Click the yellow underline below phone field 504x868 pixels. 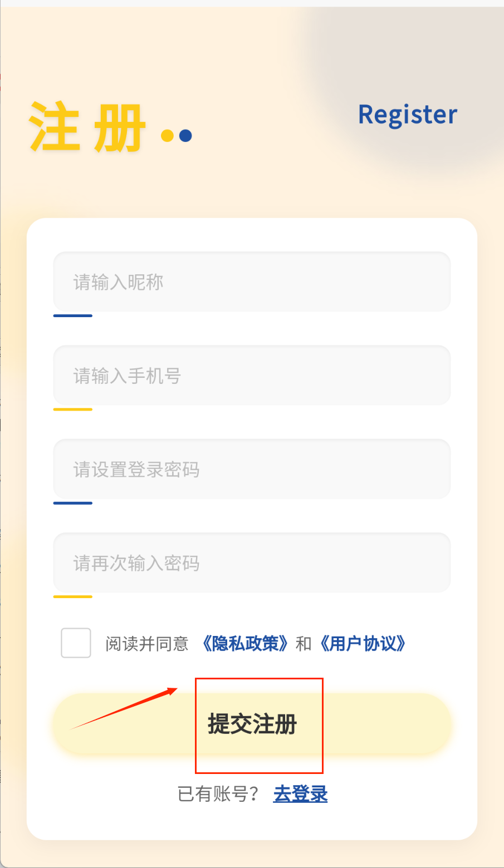click(x=73, y=410)
